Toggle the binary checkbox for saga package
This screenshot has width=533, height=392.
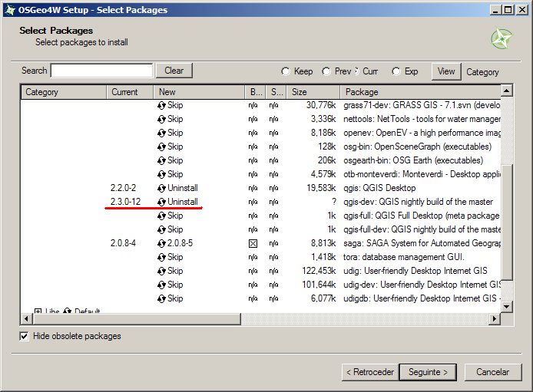253,244
